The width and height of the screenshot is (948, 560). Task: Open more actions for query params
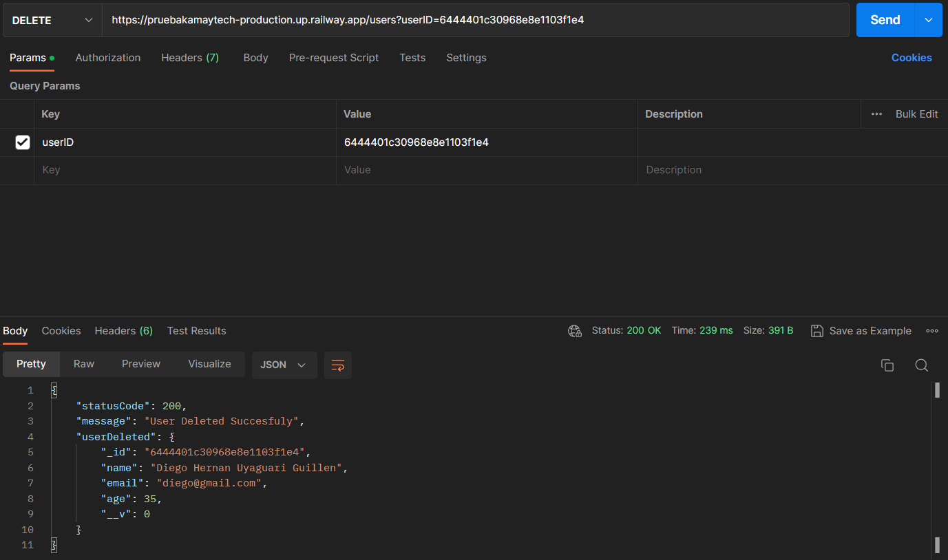(x=877, y=114)
